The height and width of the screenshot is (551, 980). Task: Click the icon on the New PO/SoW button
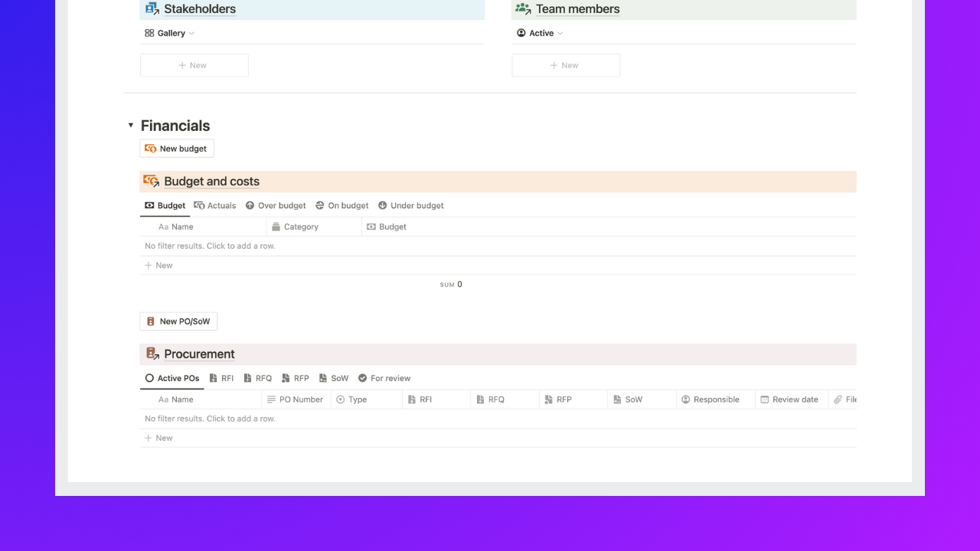151,321
